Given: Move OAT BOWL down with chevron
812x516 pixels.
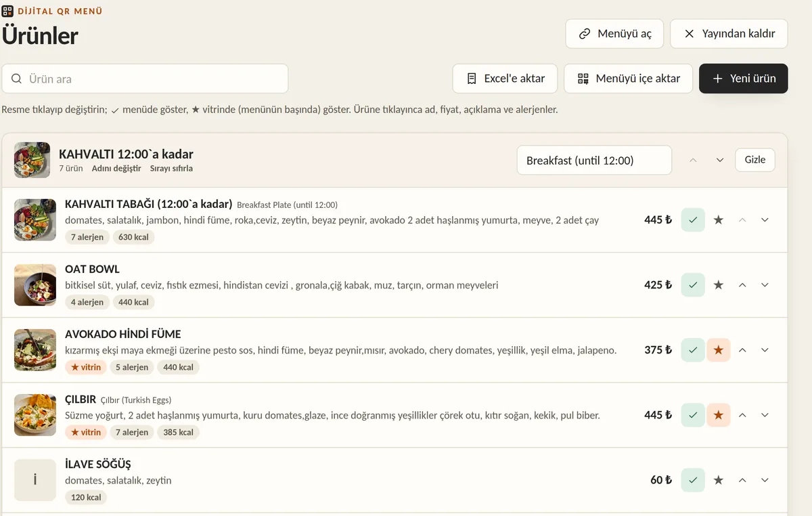Looking at the screenshot, I should pos(765,285).
